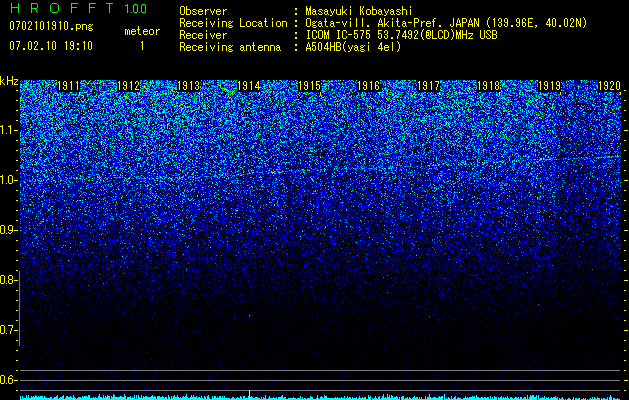629x400 pixels.
Task: Click the 0.7 kHz axis label
Action: 8,330
